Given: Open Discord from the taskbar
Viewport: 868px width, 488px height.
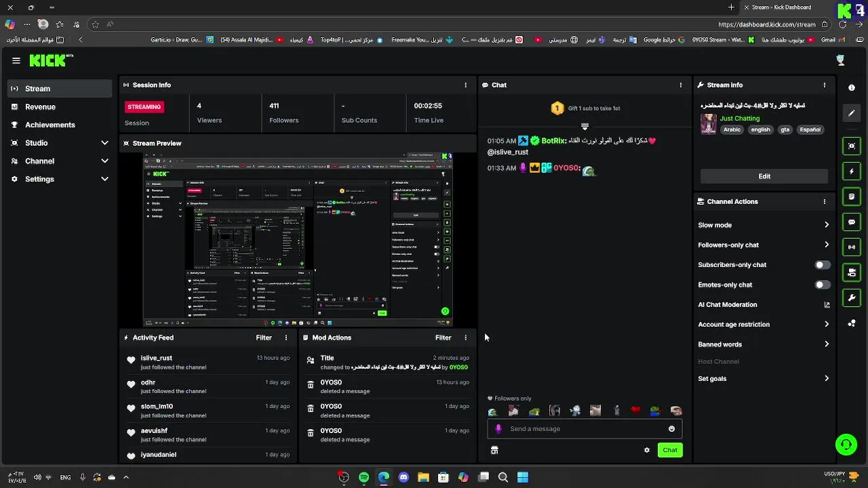Looking at the screenshot, I should click(403, 477).
